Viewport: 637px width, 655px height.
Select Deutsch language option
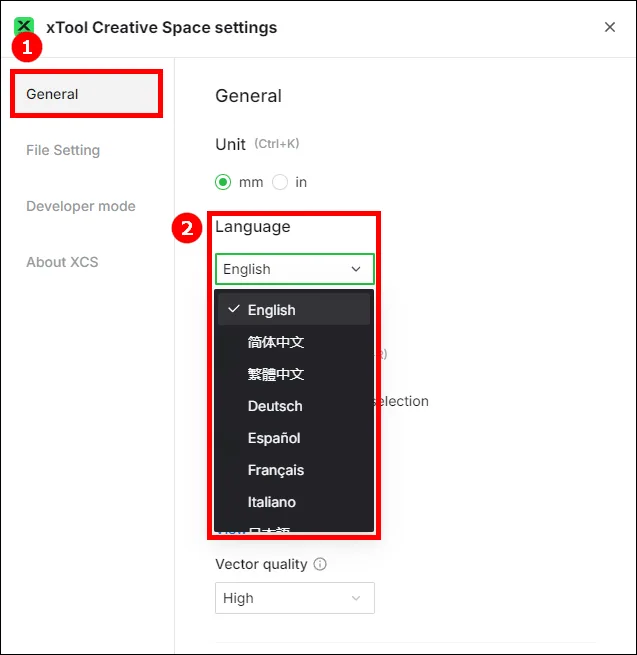pos(294,406)
